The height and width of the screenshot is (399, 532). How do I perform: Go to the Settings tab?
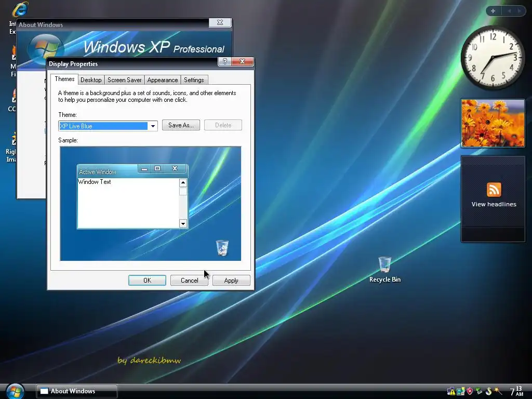coord(194,80)
